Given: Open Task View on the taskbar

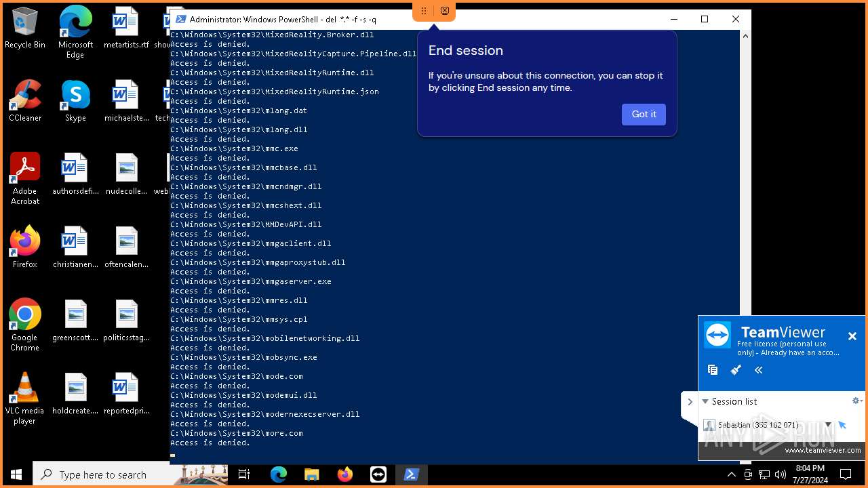Looking at the screenshot, I should click(x=244, y=474).
